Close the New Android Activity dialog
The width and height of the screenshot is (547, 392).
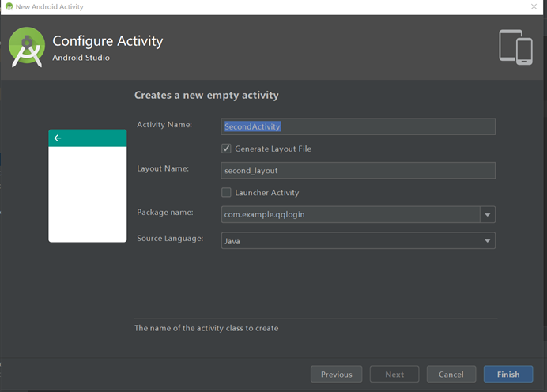click(x=534, y=6)
